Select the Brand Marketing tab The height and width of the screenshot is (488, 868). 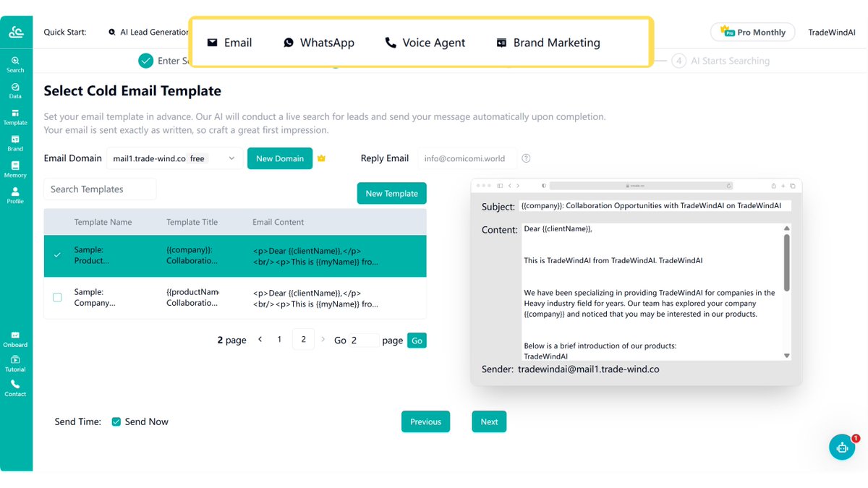pos(548,43)
